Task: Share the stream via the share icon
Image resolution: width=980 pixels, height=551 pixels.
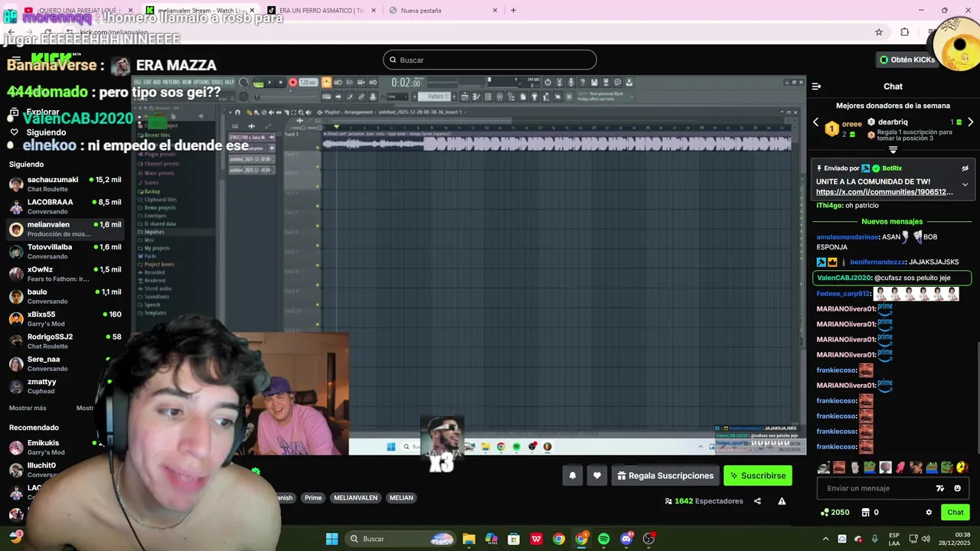Action: pyautogui.click(x=757, y=501)
